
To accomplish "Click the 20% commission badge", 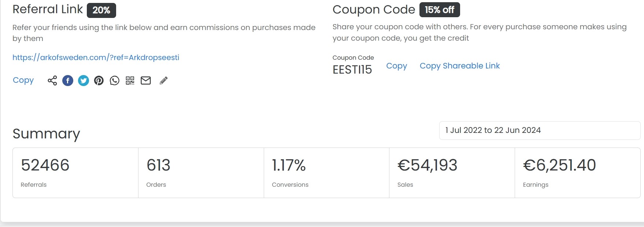I will pos(101,10).
